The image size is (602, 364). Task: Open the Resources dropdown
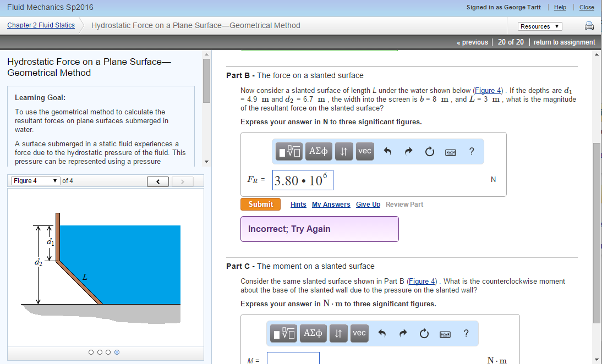click(539, 26)
